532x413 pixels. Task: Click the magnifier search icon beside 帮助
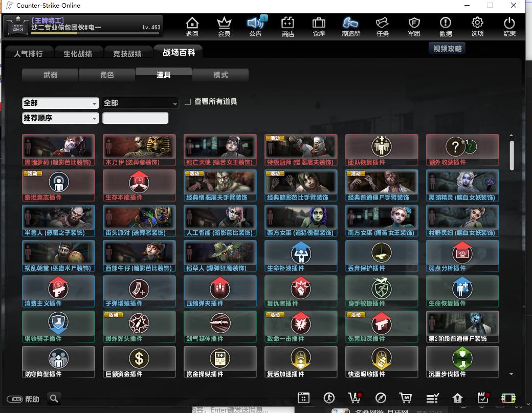pos(54,398)
